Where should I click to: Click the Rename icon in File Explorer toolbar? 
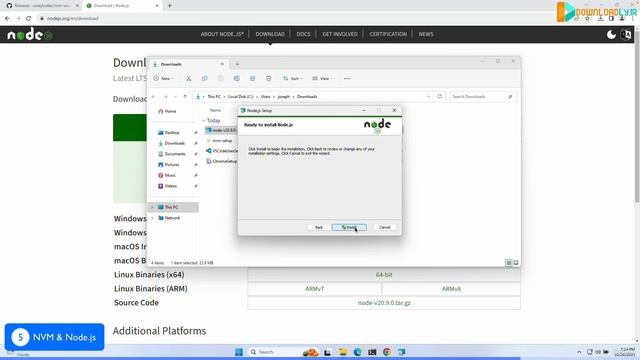(236, 78)
